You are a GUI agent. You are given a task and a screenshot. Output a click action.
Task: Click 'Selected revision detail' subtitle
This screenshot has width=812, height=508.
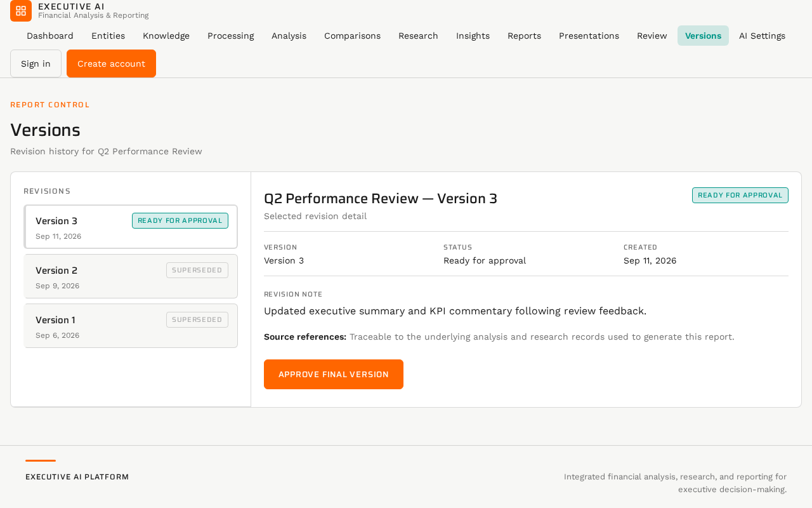[315, 216]
